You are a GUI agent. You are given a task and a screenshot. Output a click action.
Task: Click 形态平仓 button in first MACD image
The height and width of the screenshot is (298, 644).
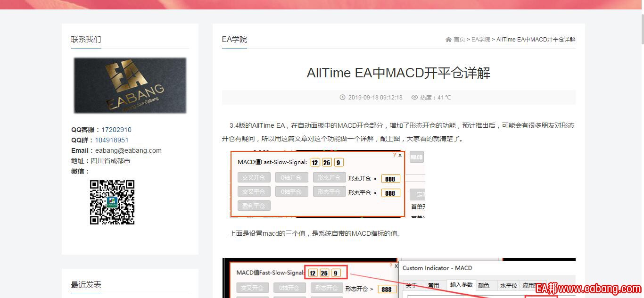329,192
